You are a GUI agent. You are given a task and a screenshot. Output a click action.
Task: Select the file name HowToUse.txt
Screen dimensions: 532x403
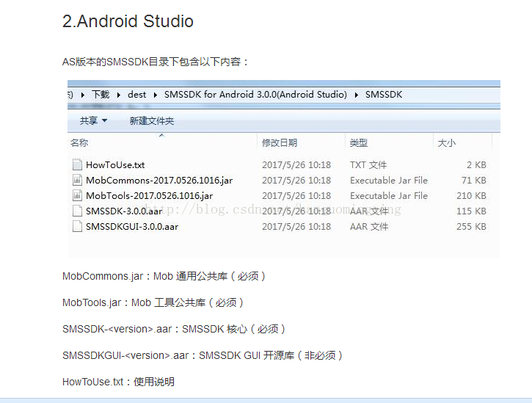(115, 165)
